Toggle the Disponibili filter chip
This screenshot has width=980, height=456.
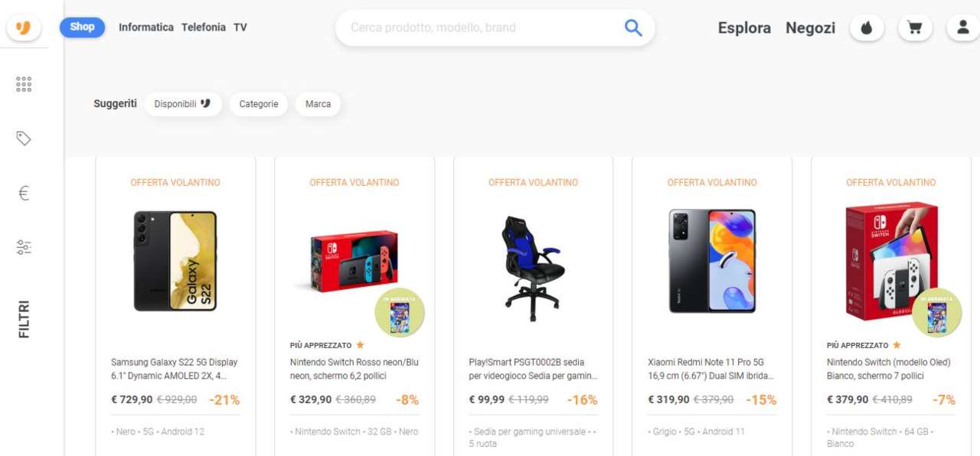pyautogui.click(x=182, y=104)
